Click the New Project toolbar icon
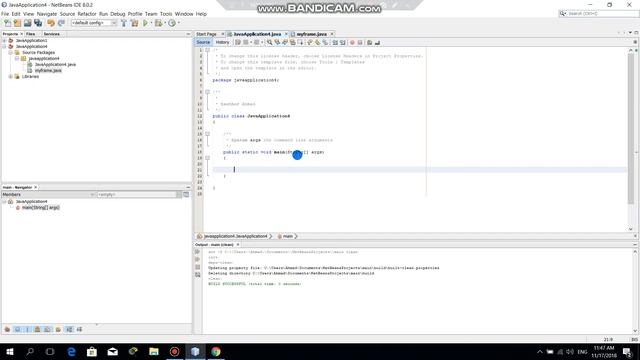 pyautogui.click(x=17, y=23)
